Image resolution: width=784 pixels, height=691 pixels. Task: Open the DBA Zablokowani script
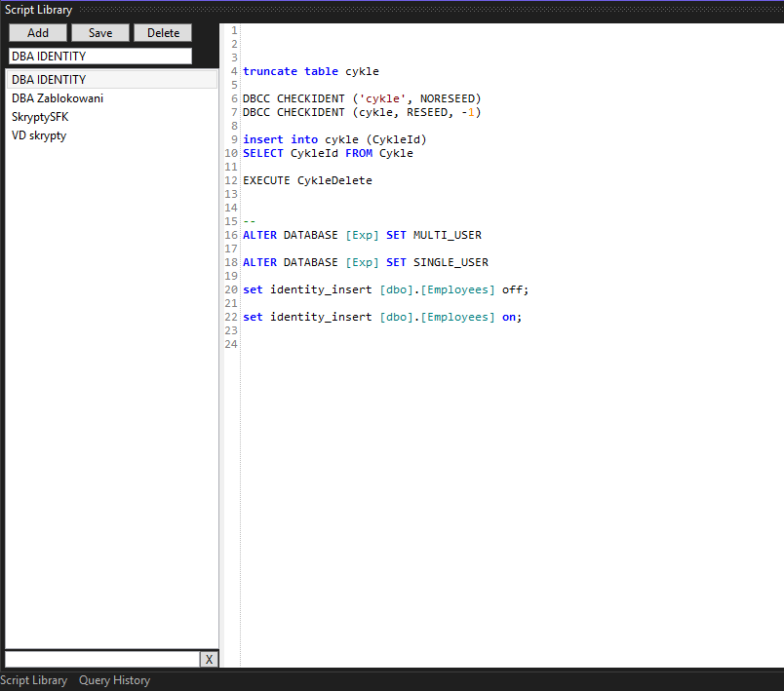click(x=58, y=98)
